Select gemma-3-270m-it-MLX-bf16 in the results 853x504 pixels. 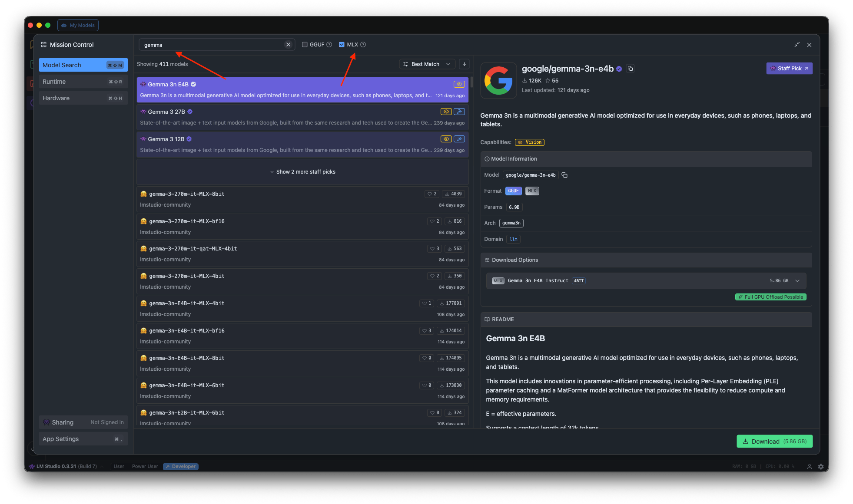[302, 227]
